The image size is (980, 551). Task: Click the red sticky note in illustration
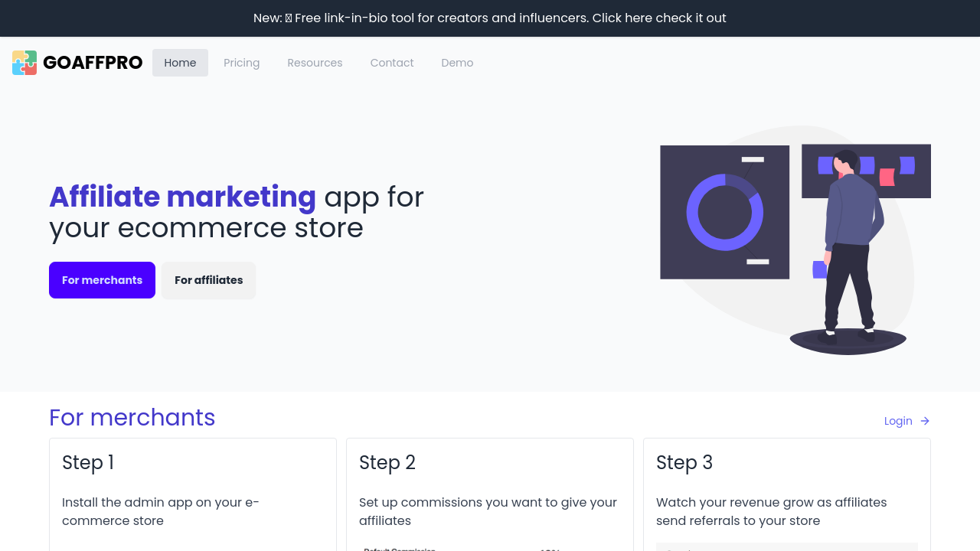pos(887,177)
